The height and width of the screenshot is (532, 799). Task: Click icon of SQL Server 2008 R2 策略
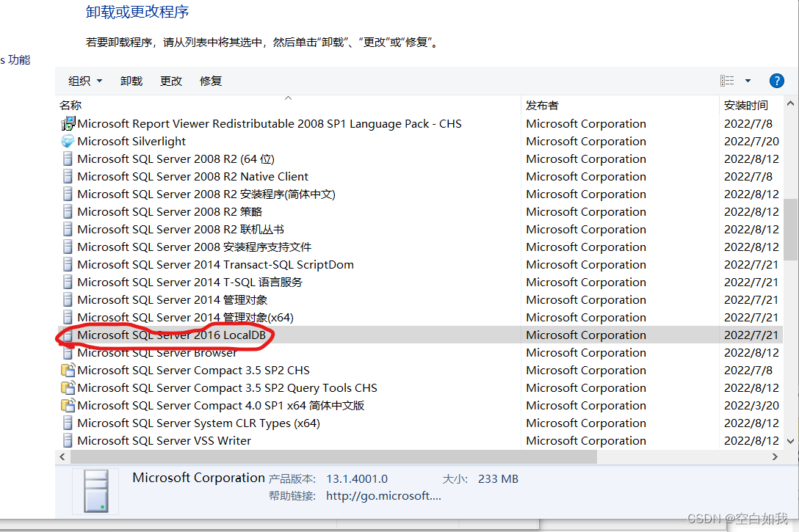68,212
